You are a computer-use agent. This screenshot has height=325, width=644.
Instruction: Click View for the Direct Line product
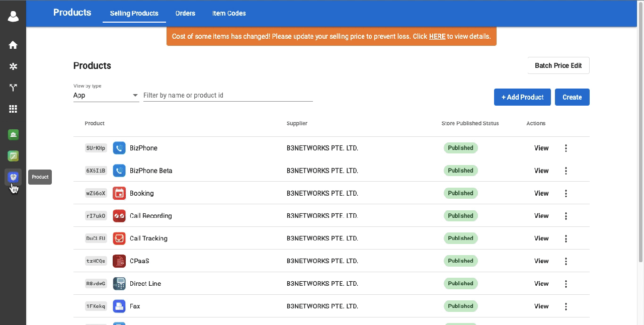coord(541,284)
